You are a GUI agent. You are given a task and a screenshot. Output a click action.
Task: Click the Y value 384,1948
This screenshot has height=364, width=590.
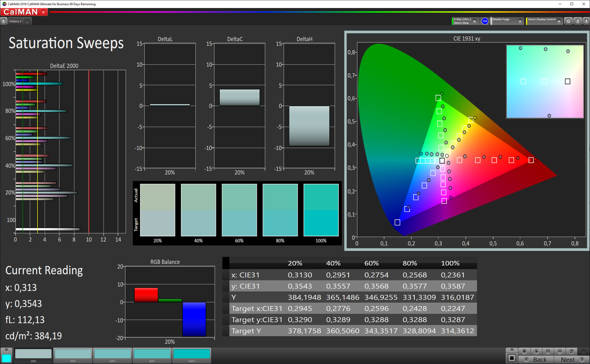304,297
